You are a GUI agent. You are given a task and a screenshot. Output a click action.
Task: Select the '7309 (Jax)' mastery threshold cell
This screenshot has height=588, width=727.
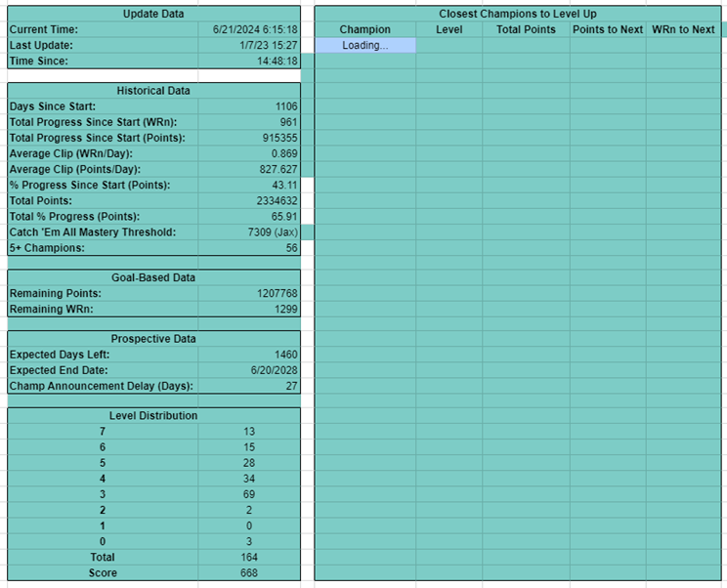249,232
